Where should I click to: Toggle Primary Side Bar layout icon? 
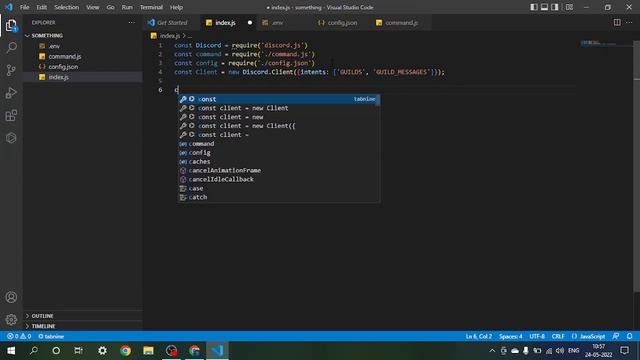point(534,7)
